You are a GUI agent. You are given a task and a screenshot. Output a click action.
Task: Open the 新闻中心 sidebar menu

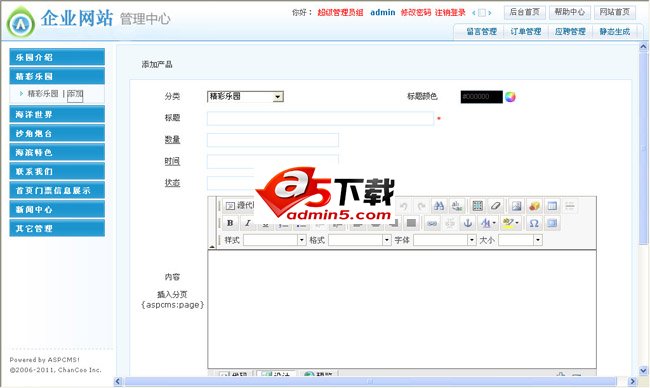[x=57, y=210]
